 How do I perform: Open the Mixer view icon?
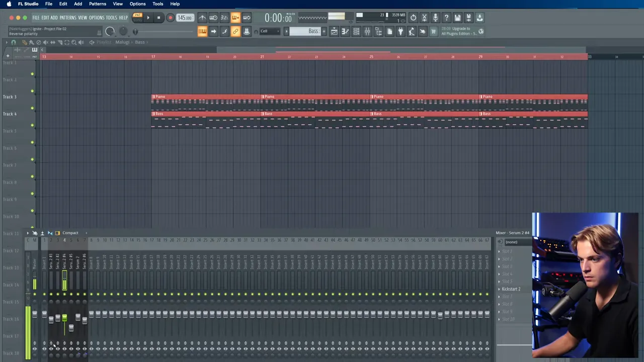tap(367, 32)
